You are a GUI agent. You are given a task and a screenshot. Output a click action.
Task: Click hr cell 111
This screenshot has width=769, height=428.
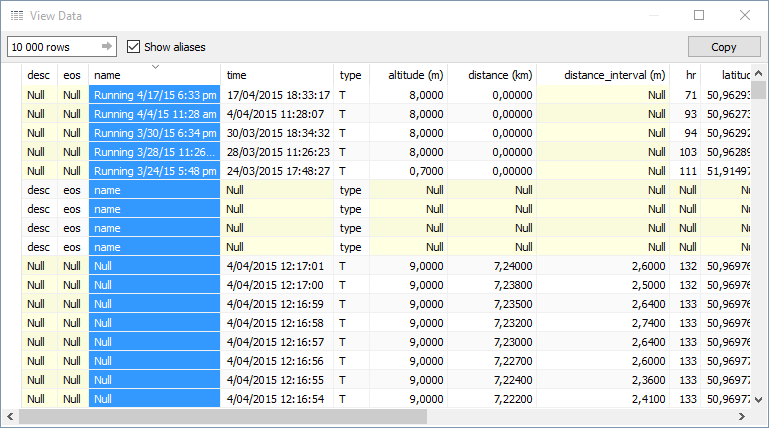tap(685, 171)
